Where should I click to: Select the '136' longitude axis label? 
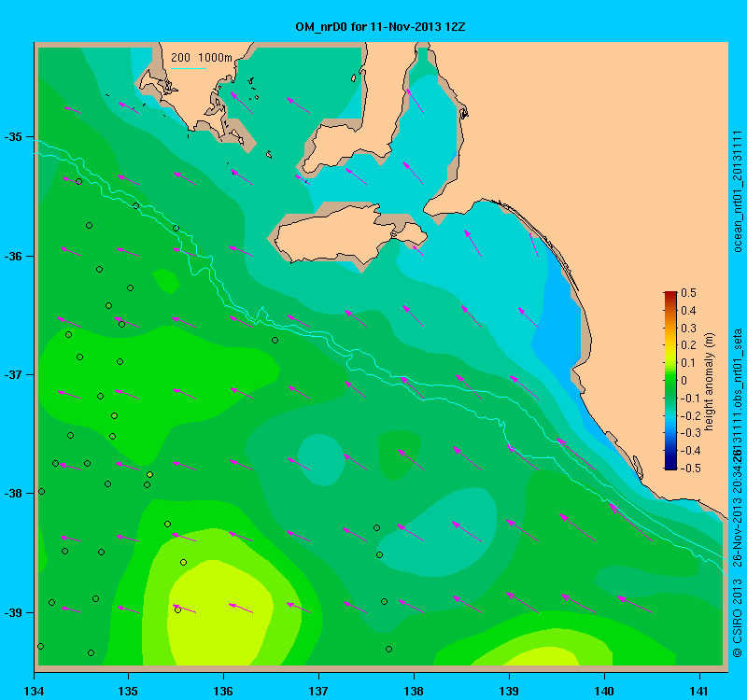click(x=223, y=691)
